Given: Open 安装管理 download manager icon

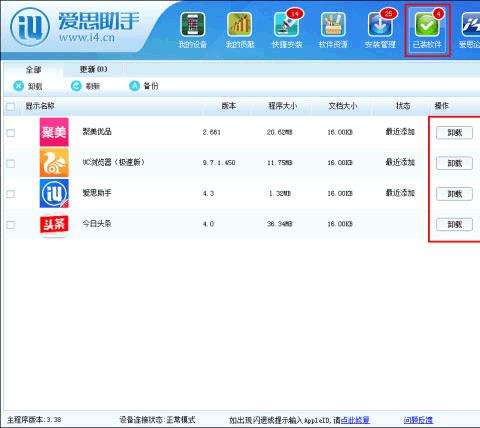Looking at the screenshot, I should click(x=380, y=24).
